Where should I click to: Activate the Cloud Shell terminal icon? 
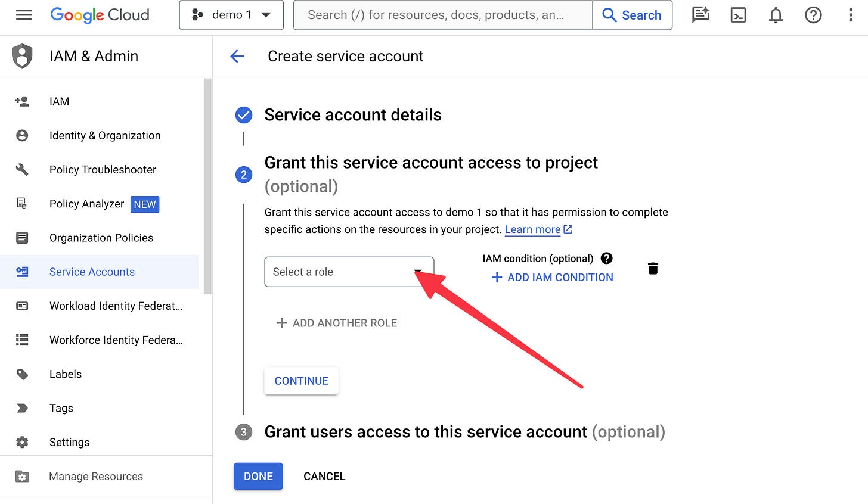pos(738,15)
